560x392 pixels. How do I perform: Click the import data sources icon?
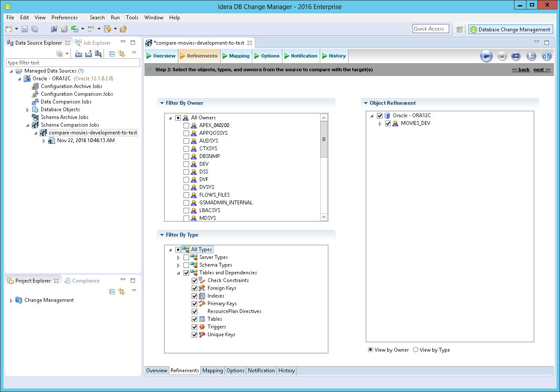(79, 54)
